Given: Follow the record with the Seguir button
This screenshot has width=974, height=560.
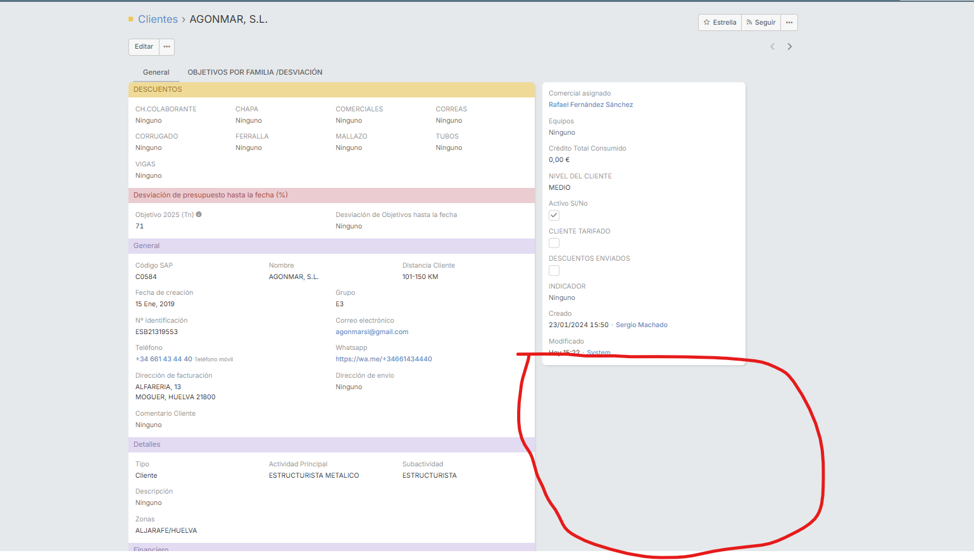Looking at the screenshot, I should 761,22.
